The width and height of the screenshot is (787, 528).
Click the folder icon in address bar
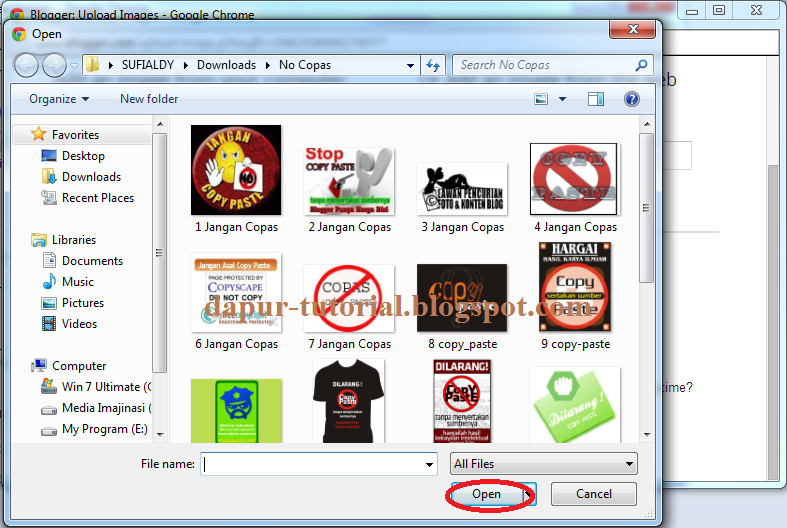click(x=92, y=65)
